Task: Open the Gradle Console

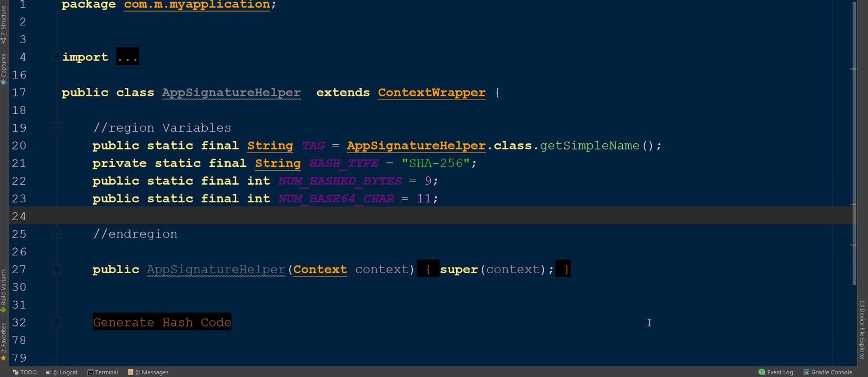Action: (x=827, y=372)
